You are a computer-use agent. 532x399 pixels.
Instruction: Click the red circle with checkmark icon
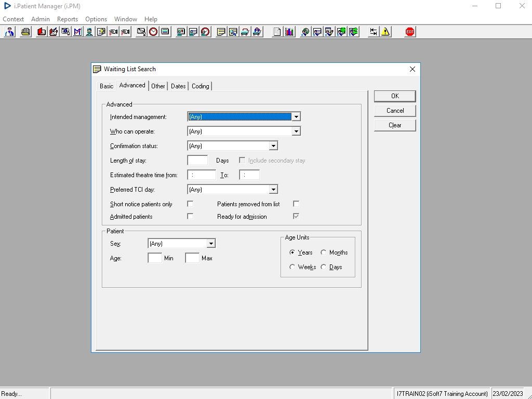(x=205, y=32)
